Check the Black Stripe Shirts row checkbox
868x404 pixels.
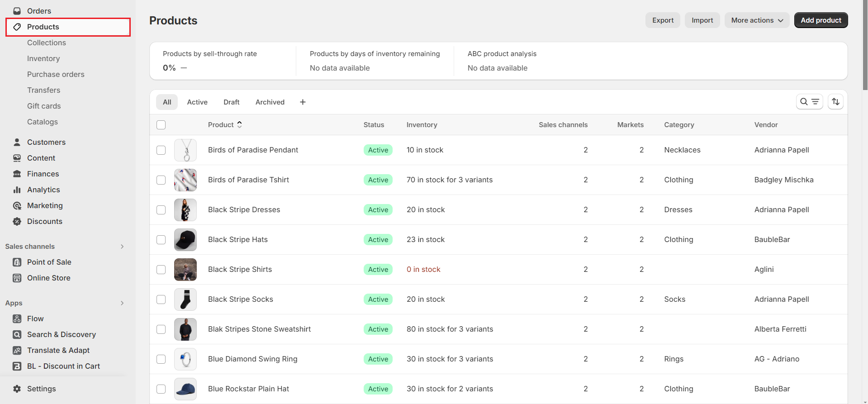coord(161,270)
